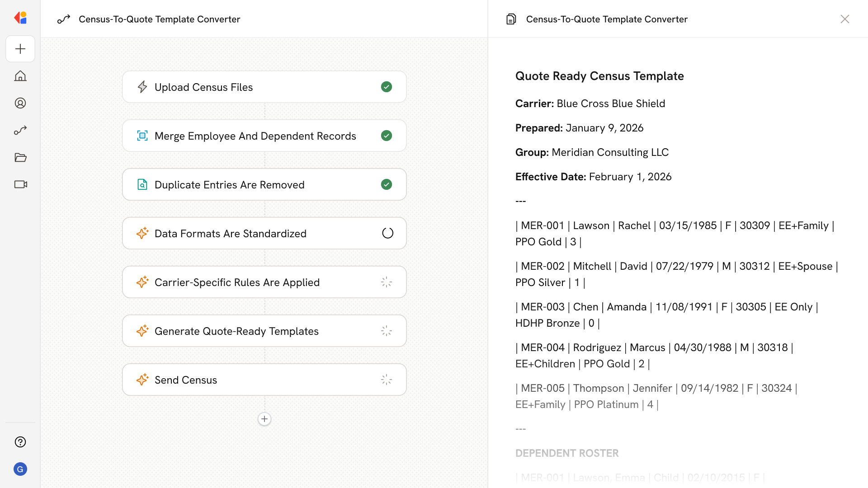Click the sparkle icon on Send Census step
This screenshot has height=488, width=868.
tap(142, 380)
